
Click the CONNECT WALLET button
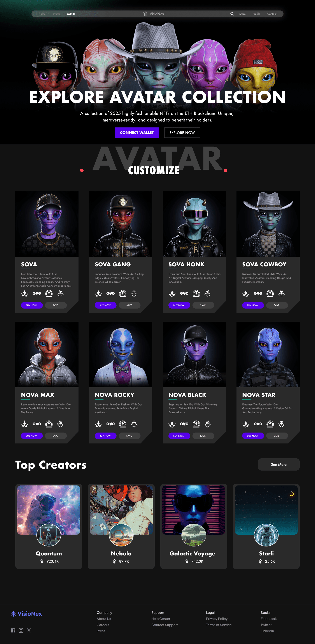tap(137, 133)
